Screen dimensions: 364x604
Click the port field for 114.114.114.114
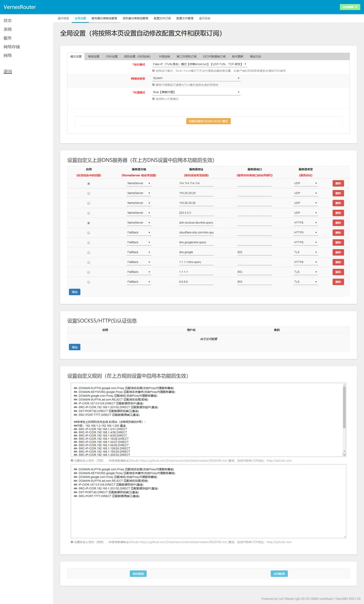(x=254, y=183)
